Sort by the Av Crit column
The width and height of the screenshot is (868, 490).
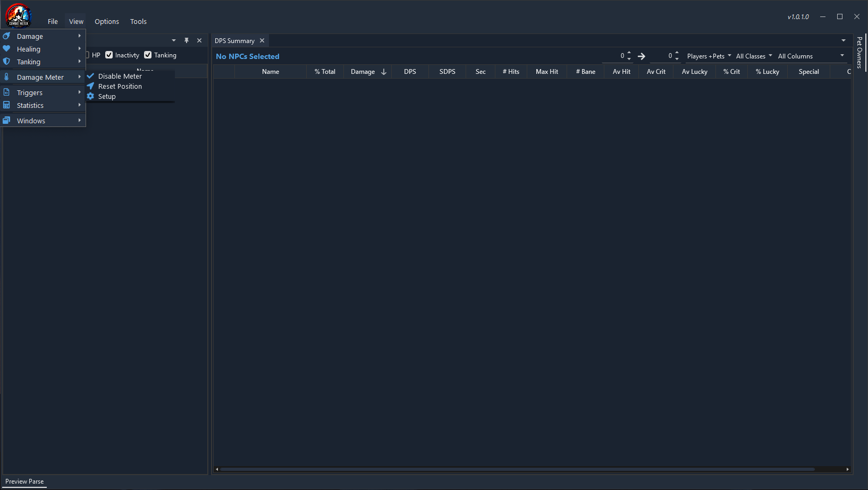click(656, 72)
